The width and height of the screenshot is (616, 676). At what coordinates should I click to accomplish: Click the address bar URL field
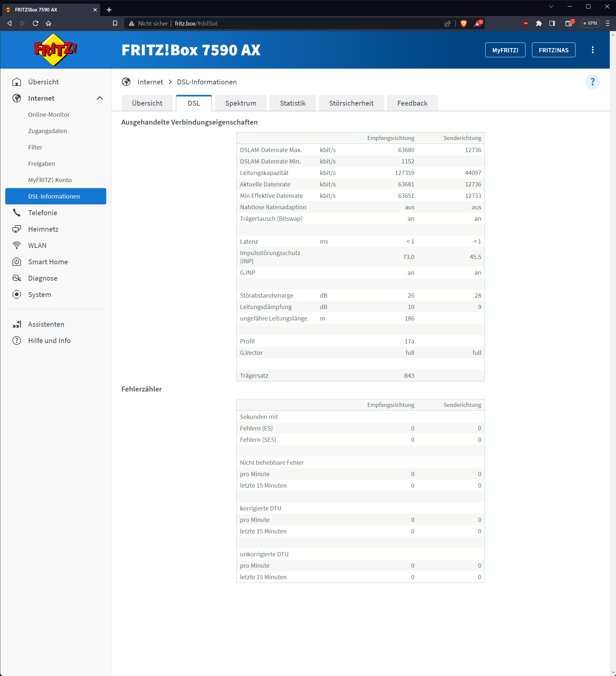pos(285,24)
